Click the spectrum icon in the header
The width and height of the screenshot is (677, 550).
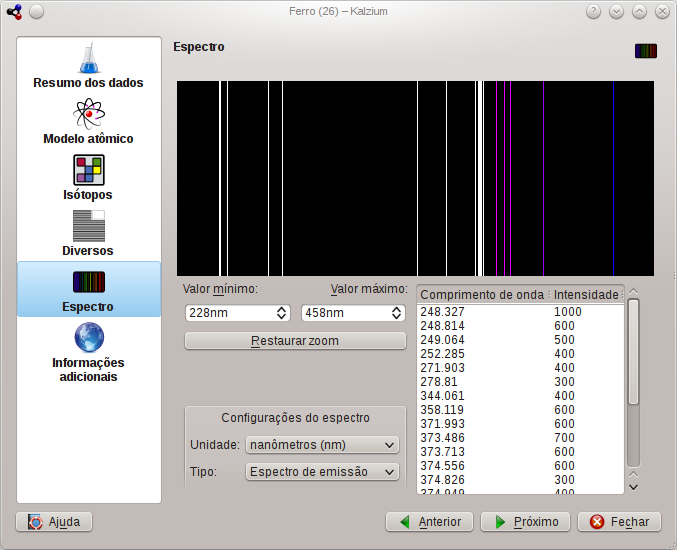tap(645, 51)
